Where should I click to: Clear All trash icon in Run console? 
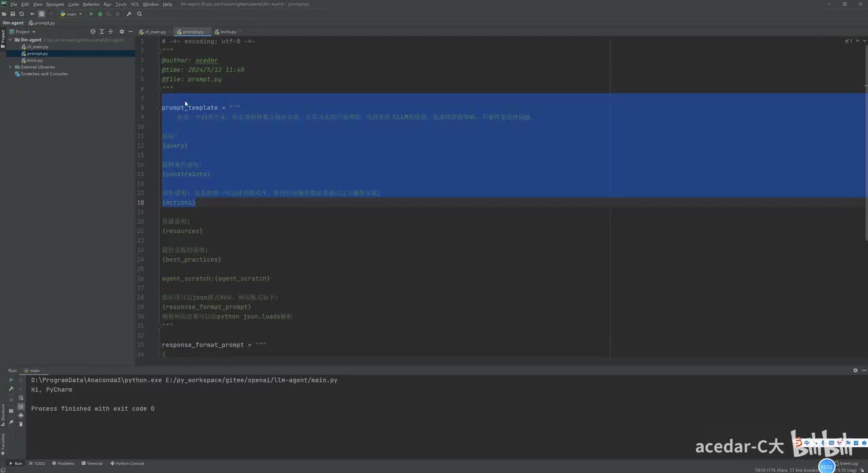coord(21,424)
